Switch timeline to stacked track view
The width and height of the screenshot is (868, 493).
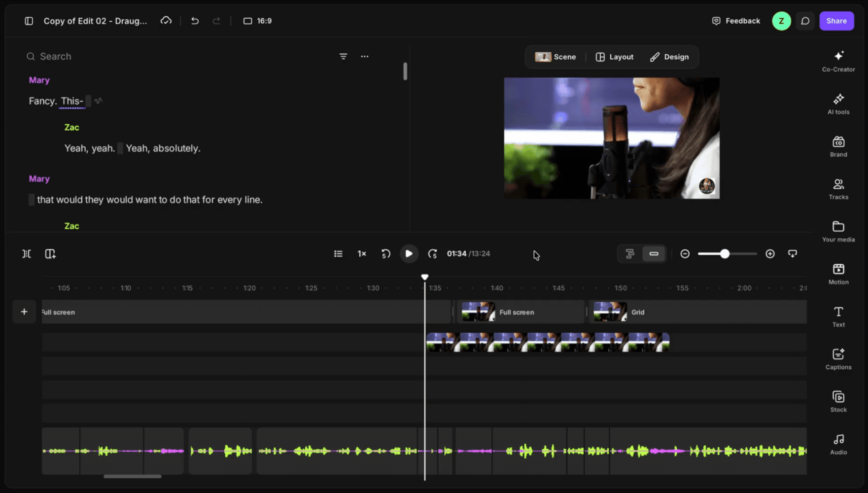629,253
